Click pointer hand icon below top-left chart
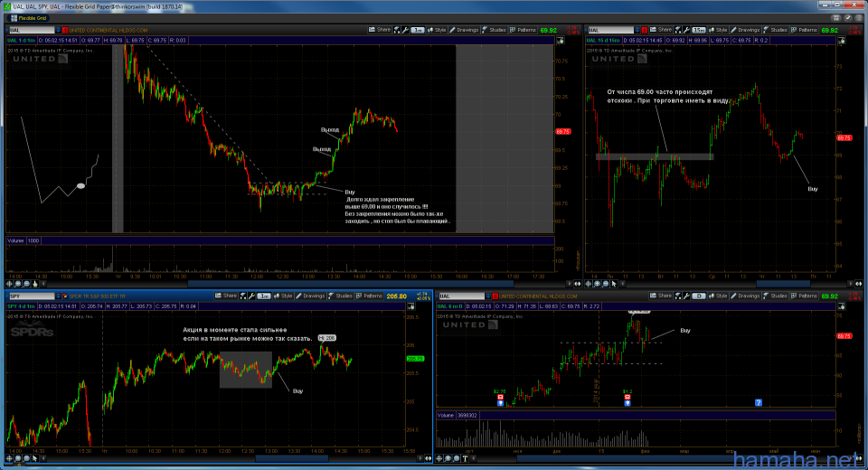 click(35, 284)
